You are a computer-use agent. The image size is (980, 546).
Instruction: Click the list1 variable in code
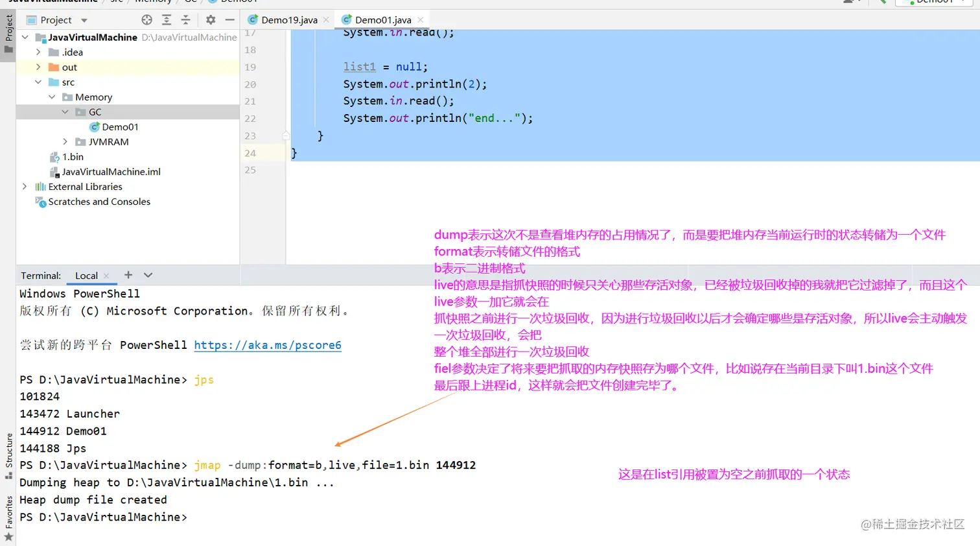[x=360, y=67]
